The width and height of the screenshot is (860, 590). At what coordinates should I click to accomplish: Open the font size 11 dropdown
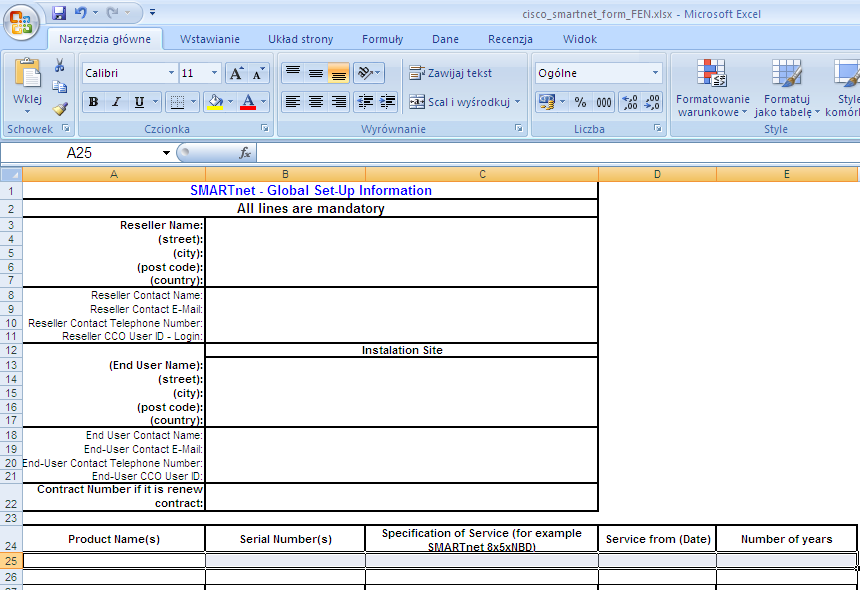(x=214, y=73)
